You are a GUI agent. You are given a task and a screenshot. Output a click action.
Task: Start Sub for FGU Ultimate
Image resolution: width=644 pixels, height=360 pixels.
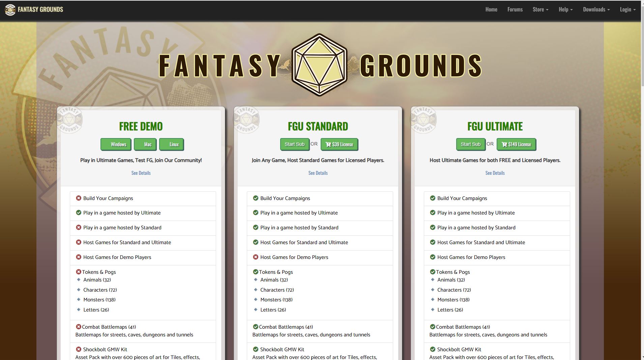[x=471, y=144]
